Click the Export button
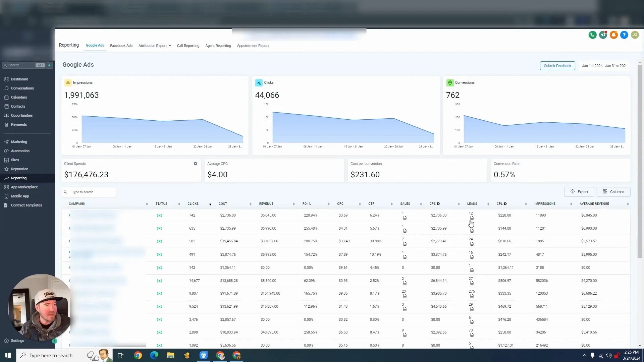The height and width of the screenshot is (362, 644). 579,192
